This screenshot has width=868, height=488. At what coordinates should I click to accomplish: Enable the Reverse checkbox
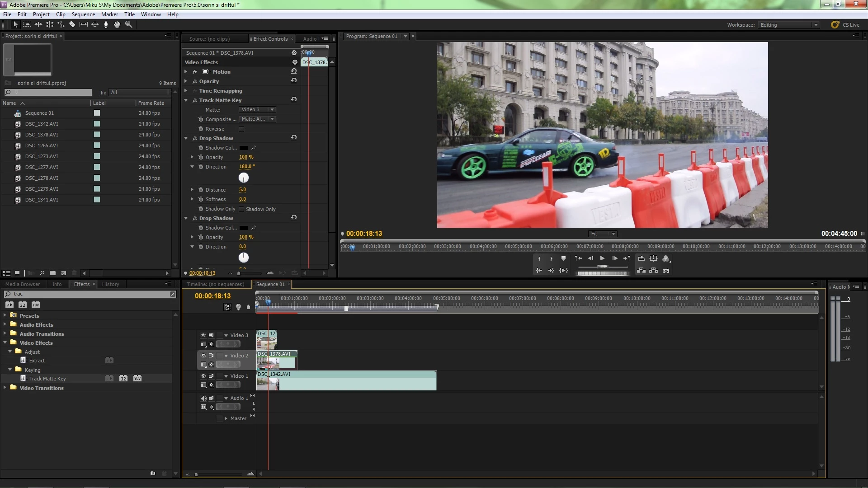click(241, 129)
